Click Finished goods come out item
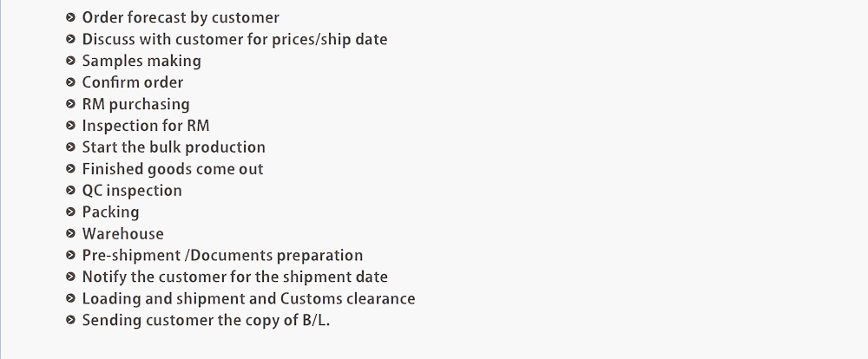 (x=173, y=169)
